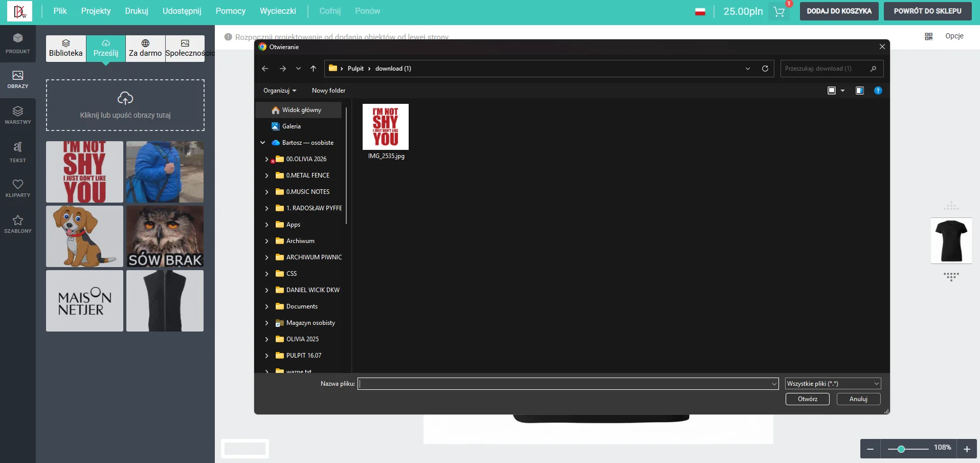This screenshot has height=463, width=980.
Task: Open the file type filter dropdown
Action: click(x=833, y=384)
